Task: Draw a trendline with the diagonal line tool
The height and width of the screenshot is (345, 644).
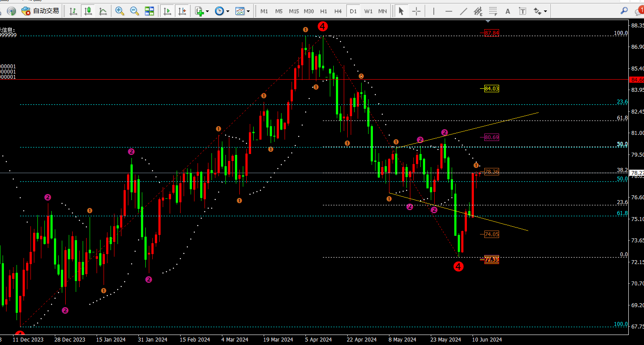Action: [464, 11]
